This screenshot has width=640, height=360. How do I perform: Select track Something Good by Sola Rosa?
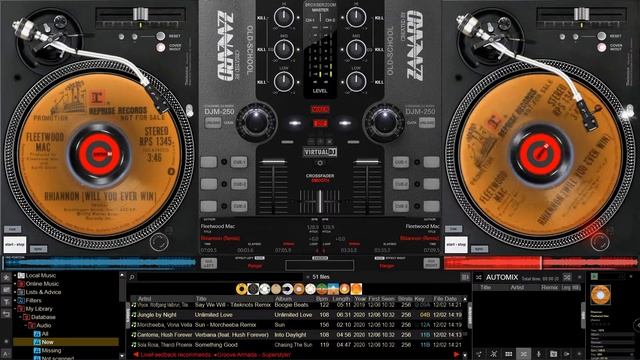coord(298,345)
